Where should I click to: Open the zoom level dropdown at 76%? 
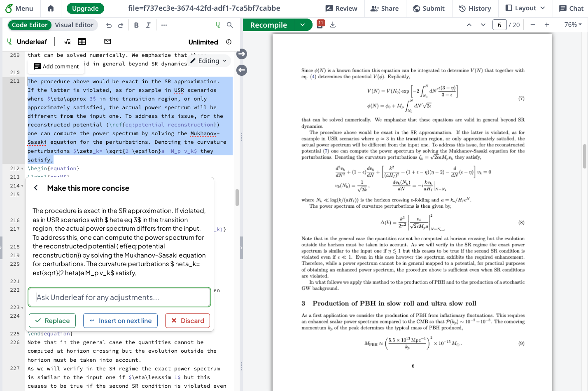pos(572,25)
